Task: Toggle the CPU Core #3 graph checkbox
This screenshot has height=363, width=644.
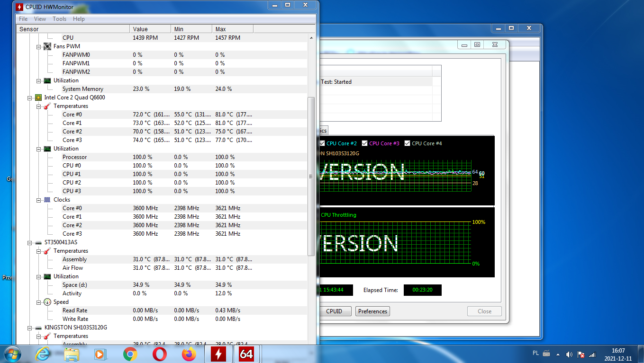Action: (x=365, y=143)
